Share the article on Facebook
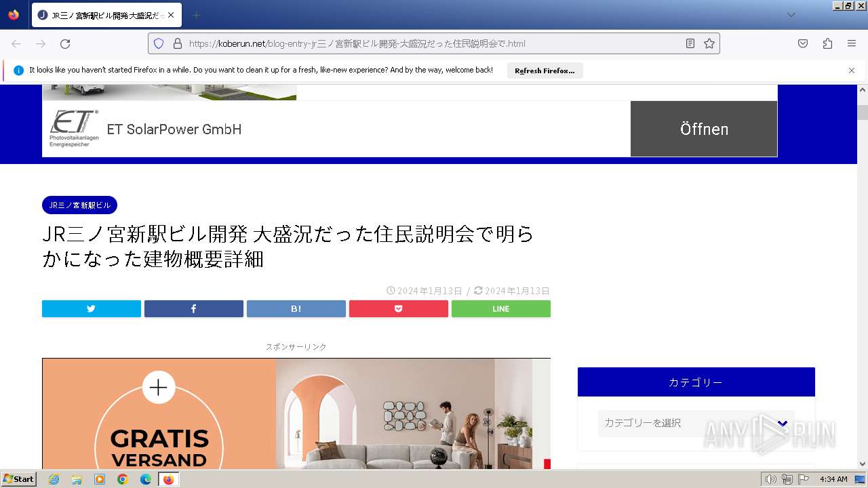Screen dimensions: 868x488 click(x=194, y=308)
